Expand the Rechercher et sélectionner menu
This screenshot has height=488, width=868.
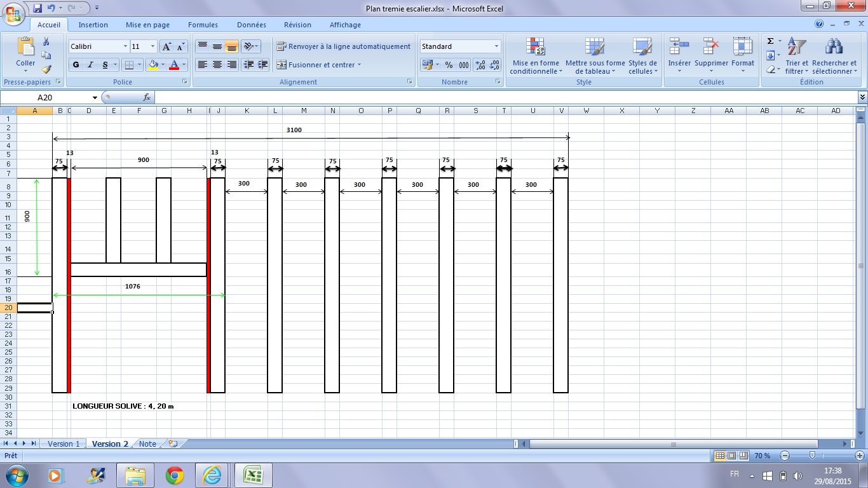(834, 56)
